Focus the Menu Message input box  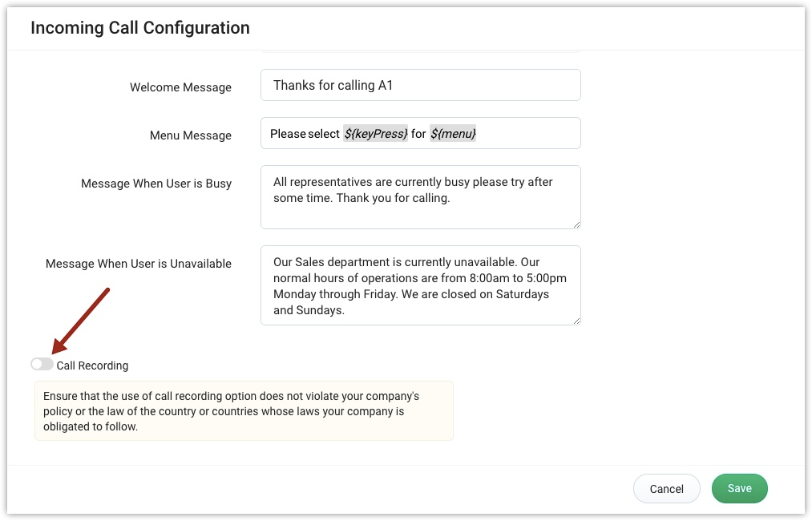[521, 134]
